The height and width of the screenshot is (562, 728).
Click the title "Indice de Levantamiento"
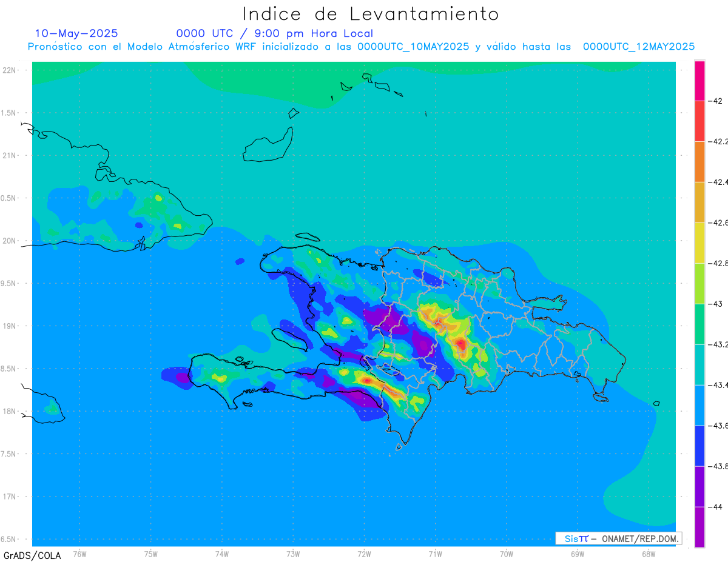[x=371, y=13]
